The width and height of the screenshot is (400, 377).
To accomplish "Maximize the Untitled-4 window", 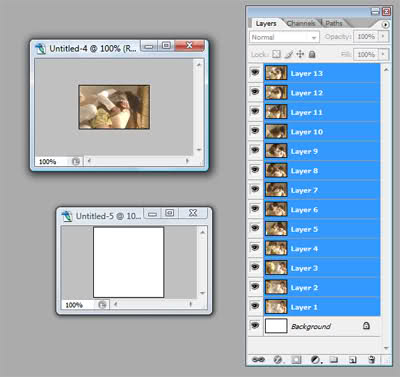I will tap(166, 45).
